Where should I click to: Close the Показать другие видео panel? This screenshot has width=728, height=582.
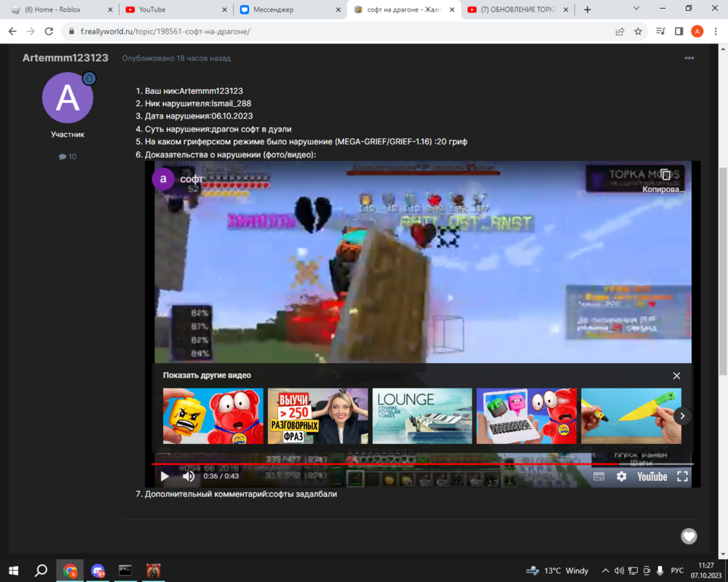676,375
